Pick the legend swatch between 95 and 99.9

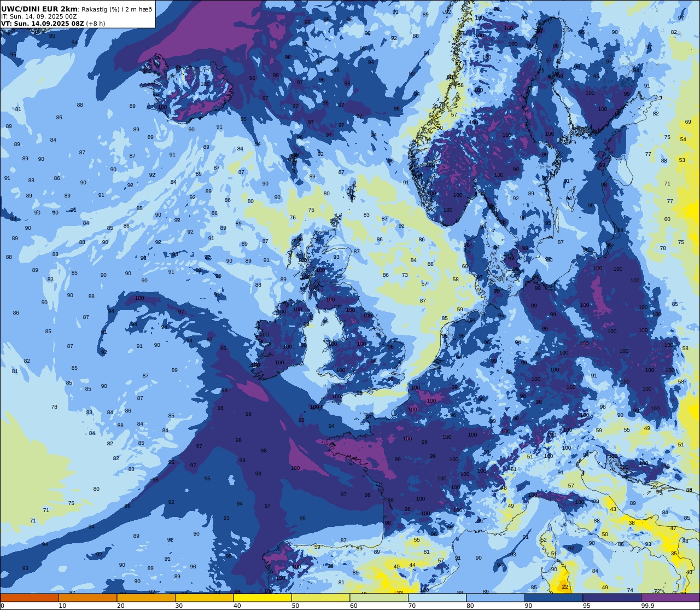click(612, 597)
